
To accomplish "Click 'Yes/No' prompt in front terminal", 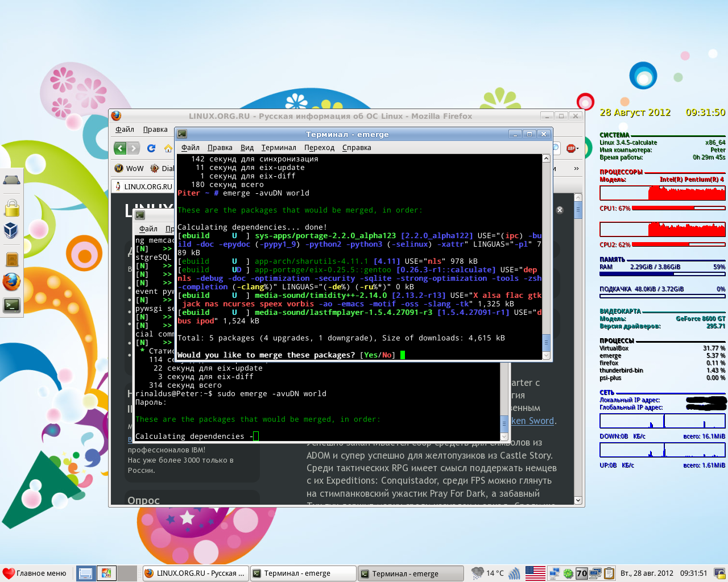I will (x=378, y=355).
